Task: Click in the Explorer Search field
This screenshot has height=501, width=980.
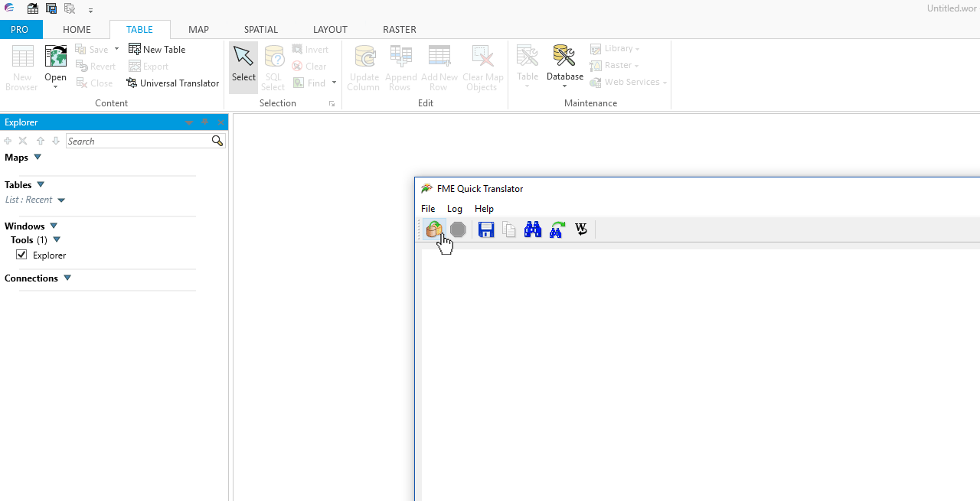Action: [x=138, y=141]
